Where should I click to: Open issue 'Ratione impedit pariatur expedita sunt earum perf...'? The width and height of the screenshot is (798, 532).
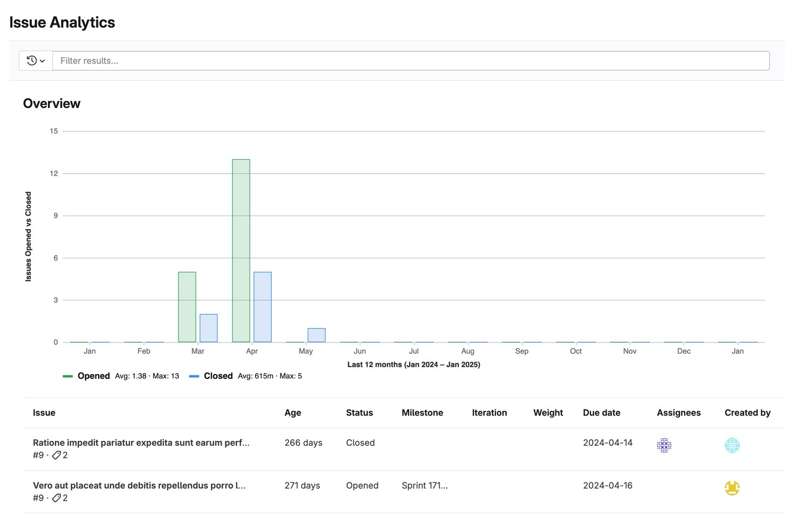tap(141, 443)
